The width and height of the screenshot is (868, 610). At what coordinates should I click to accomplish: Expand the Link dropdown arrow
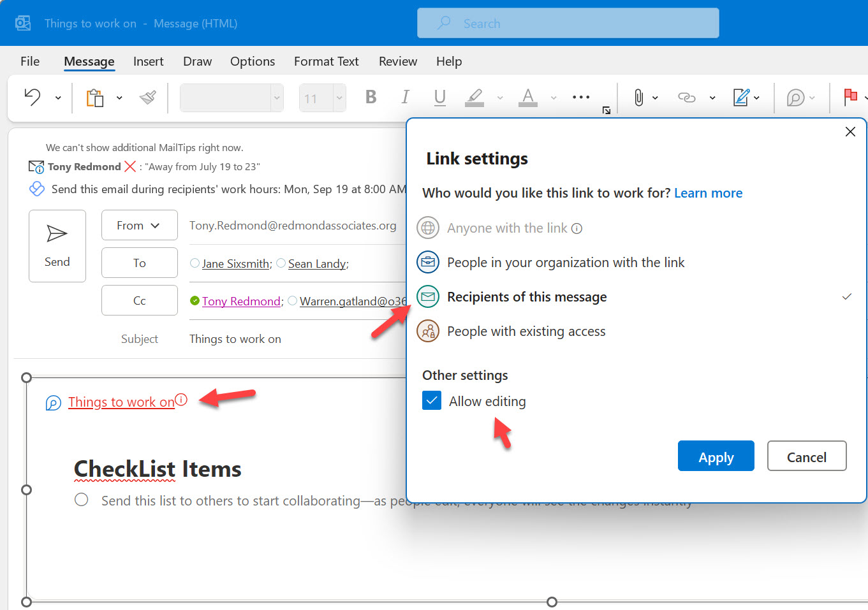712,98
